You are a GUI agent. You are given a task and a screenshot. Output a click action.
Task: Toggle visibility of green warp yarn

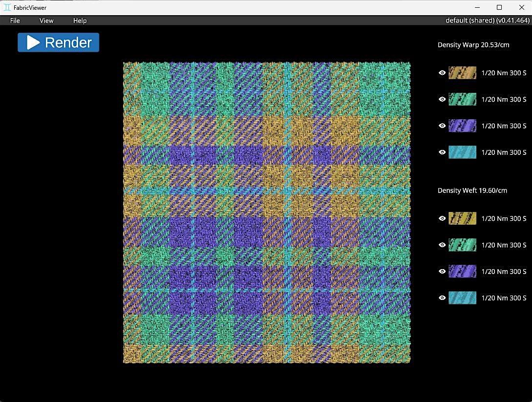[442, 99]
